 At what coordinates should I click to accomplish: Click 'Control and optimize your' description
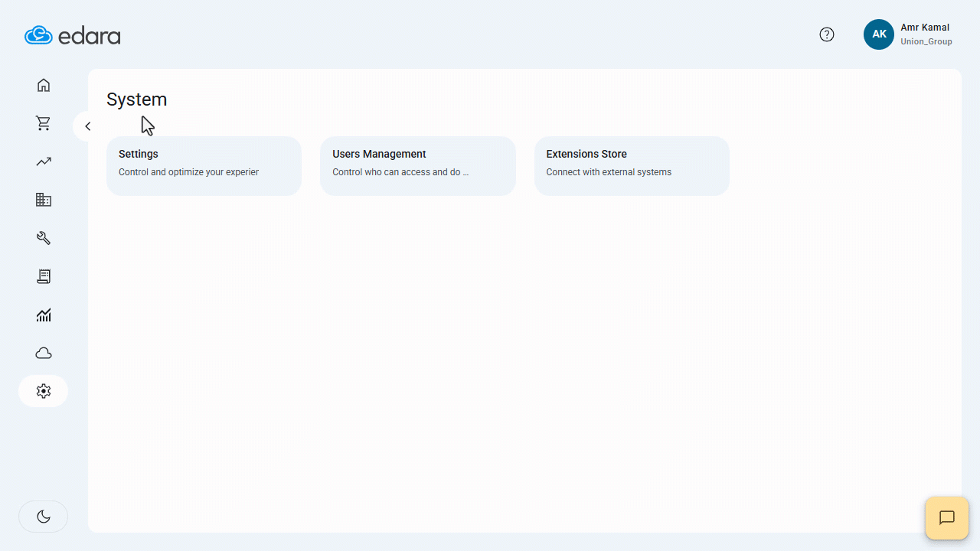pos(188,172)
